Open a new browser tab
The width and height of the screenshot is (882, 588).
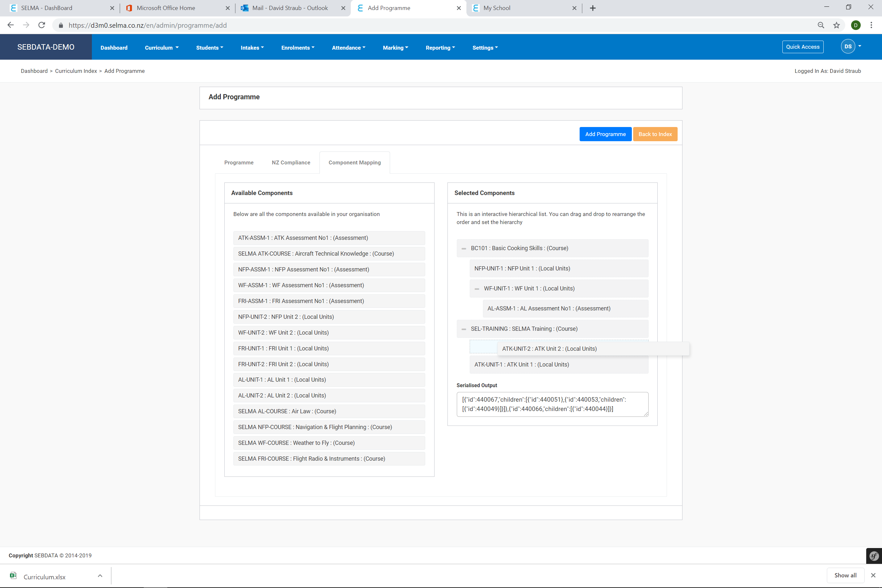[593, 8]
